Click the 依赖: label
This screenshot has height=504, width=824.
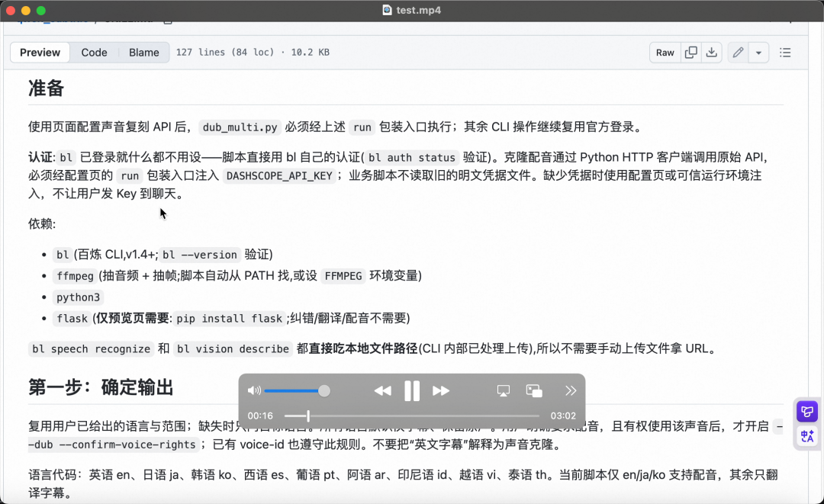pyautogui.click(x=42, y=223)
